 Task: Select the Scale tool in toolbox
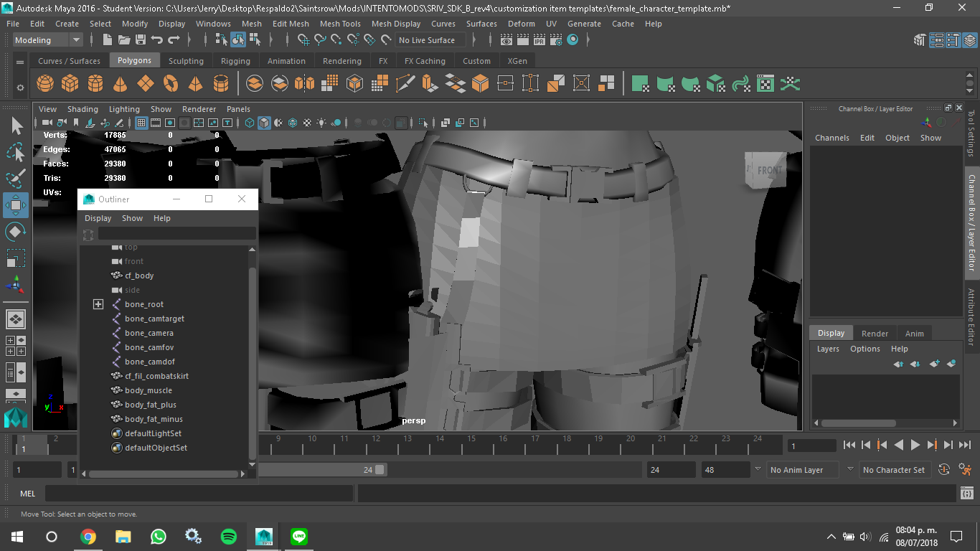coord(16,258)
